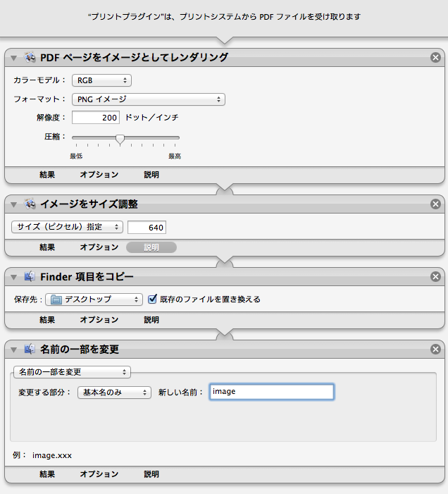Collapse the イメージをサイズ調整 action
Screen dimensions: 448x494
[13, 205]
